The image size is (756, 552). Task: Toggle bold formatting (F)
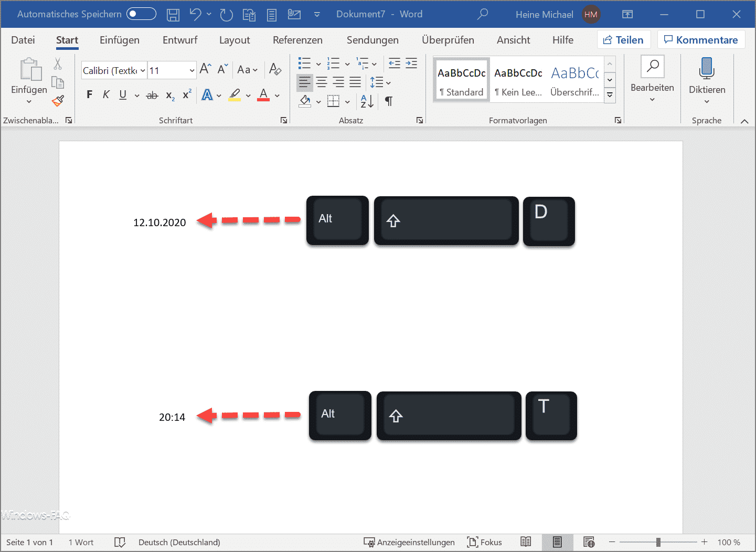(x=90, y=94)
